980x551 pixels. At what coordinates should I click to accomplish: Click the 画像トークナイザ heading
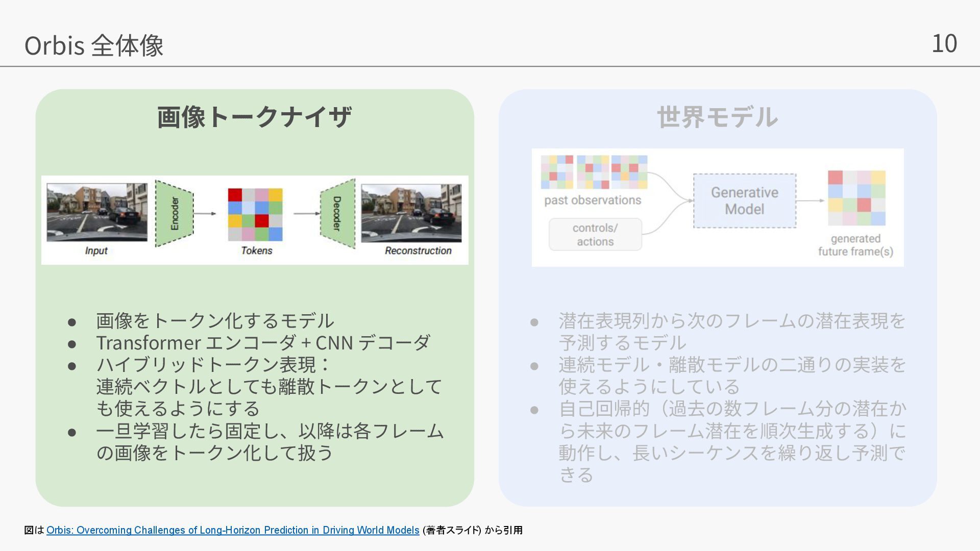(x=254, y=117)
